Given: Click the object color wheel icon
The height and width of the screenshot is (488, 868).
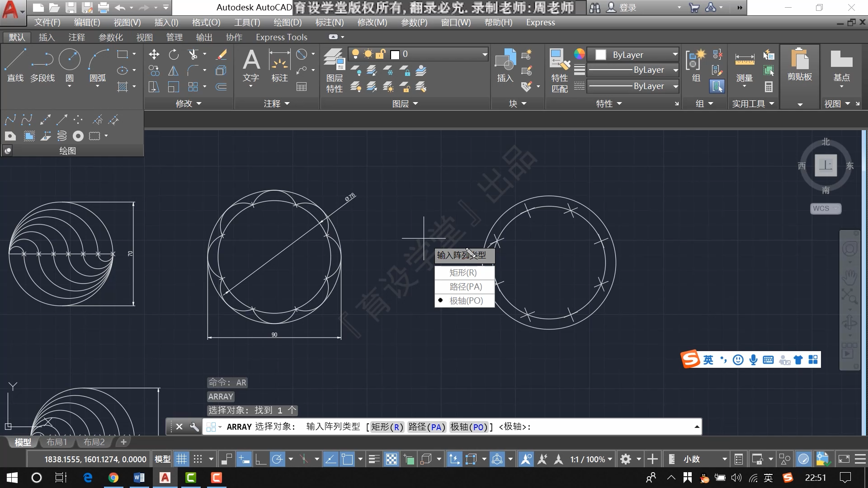Looking at the screenshot, I should (x=580, y=54).
